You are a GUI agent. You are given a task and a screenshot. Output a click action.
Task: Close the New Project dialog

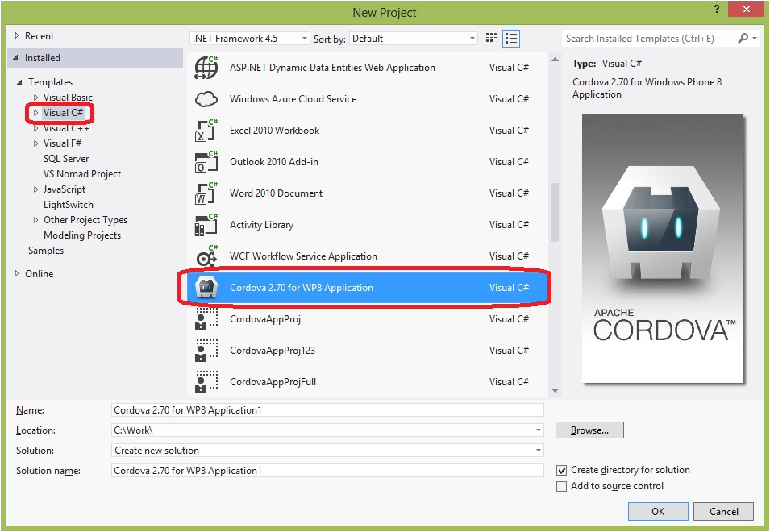pyautogui.click(x=746, y=10)
